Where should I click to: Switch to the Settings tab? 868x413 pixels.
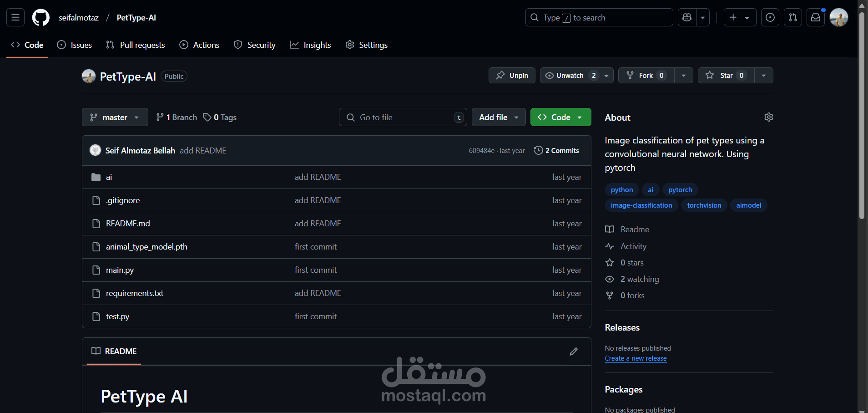[367, 45]
